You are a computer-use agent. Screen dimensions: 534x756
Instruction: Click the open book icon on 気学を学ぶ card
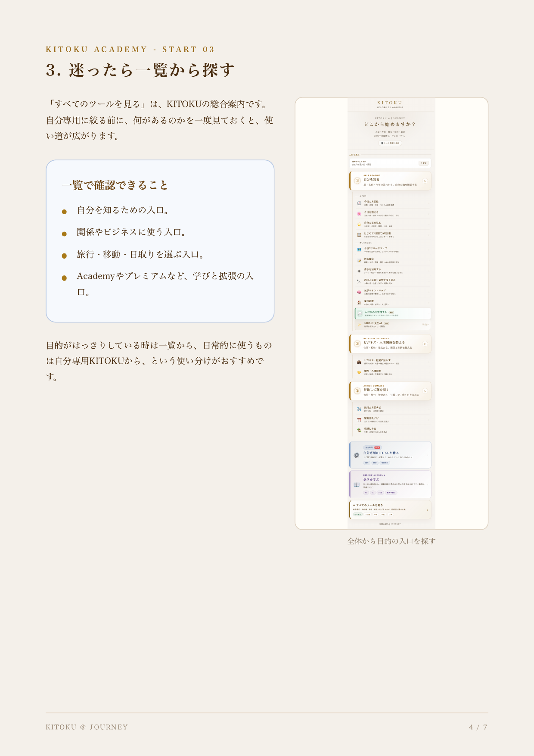(357, 484)
